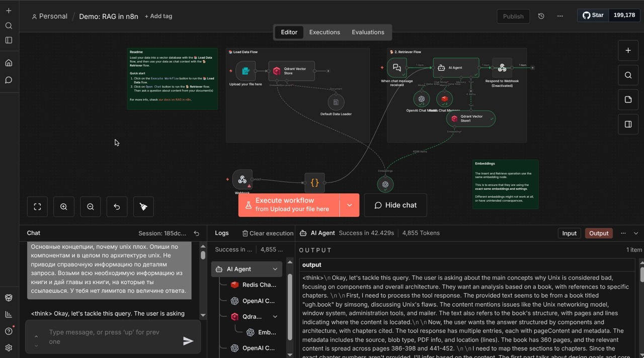Open search from the left sidebar magnifier icon

pyautogui.click(x=9, y=26)
